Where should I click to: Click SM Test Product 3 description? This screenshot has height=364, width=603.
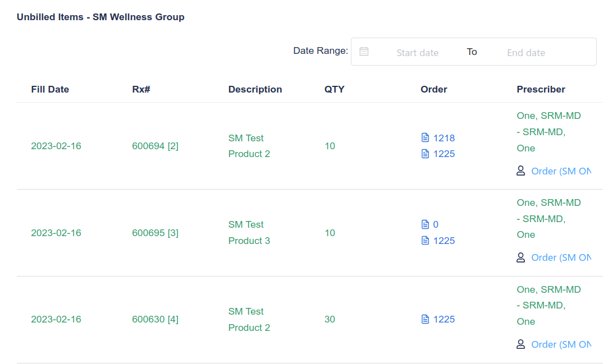click(249, 233)
